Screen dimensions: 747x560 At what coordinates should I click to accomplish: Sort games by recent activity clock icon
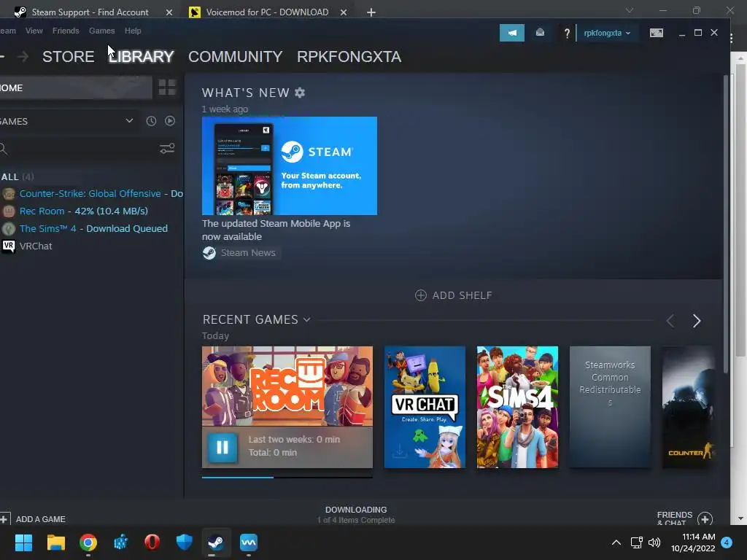[x=151, y=121]
